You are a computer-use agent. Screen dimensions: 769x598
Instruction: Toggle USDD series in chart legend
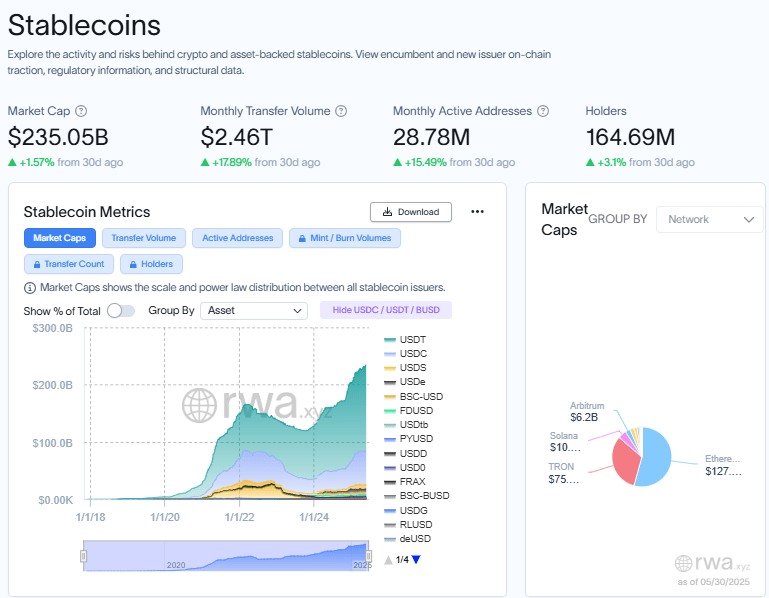[x=406, y=453]
